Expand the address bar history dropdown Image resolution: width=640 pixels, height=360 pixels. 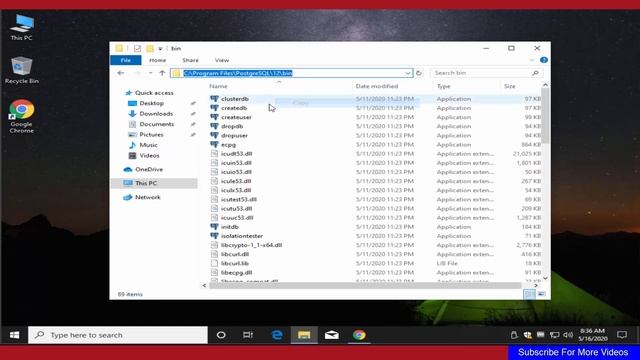[407, 73]
